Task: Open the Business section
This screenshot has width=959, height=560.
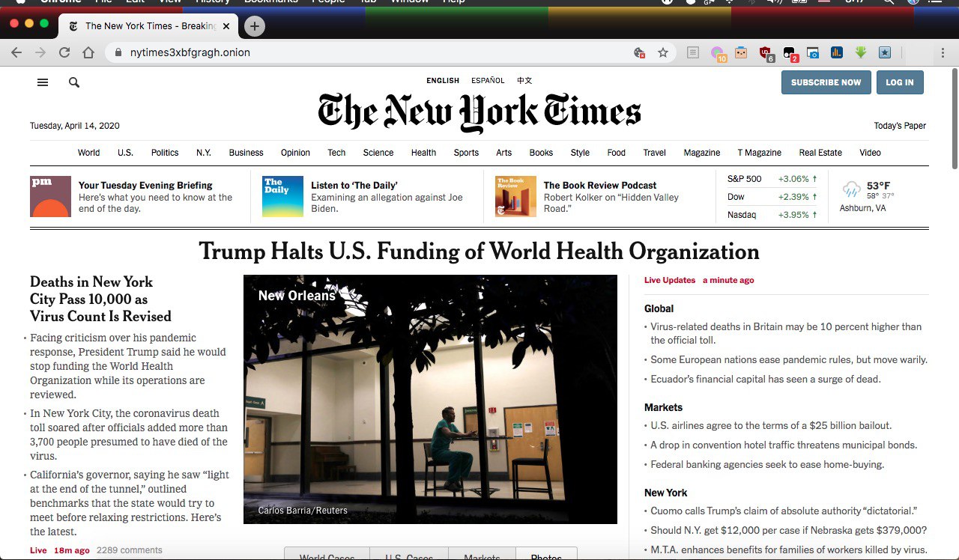Action: click(246, 153)
